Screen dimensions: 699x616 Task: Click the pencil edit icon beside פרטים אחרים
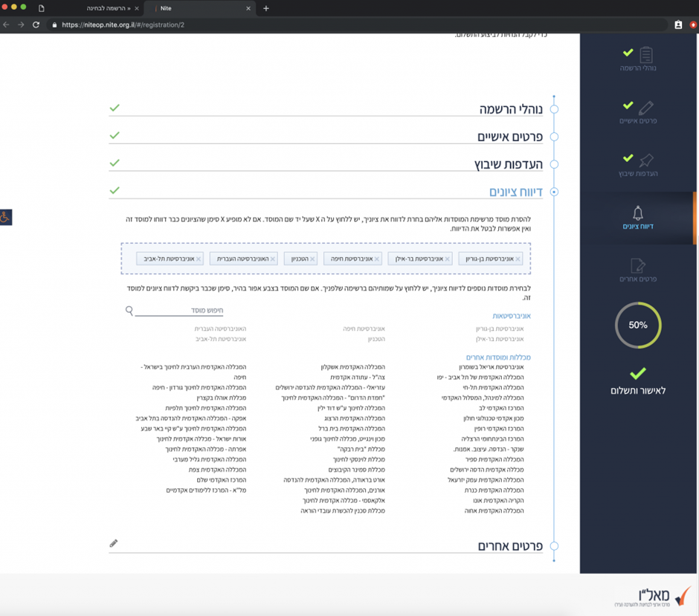click(114, 544)
